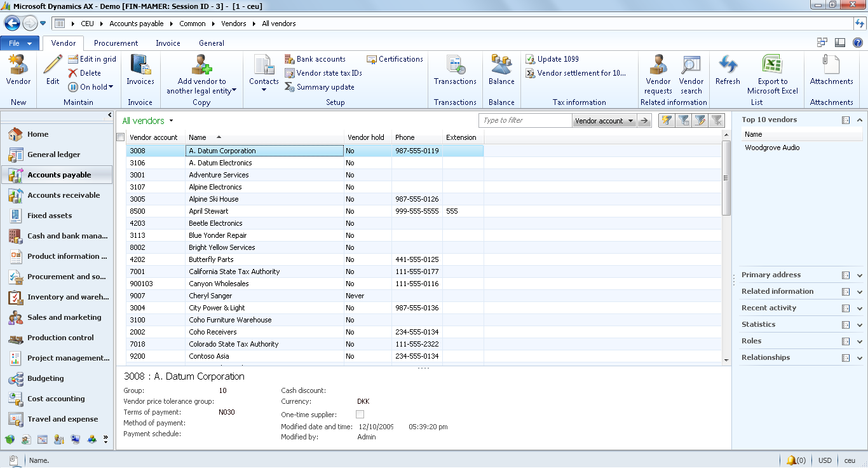Toggle the select all rows checkbox
Viewport: 868px width, 468px height.
pyautogui.click(x=121, y=137)
